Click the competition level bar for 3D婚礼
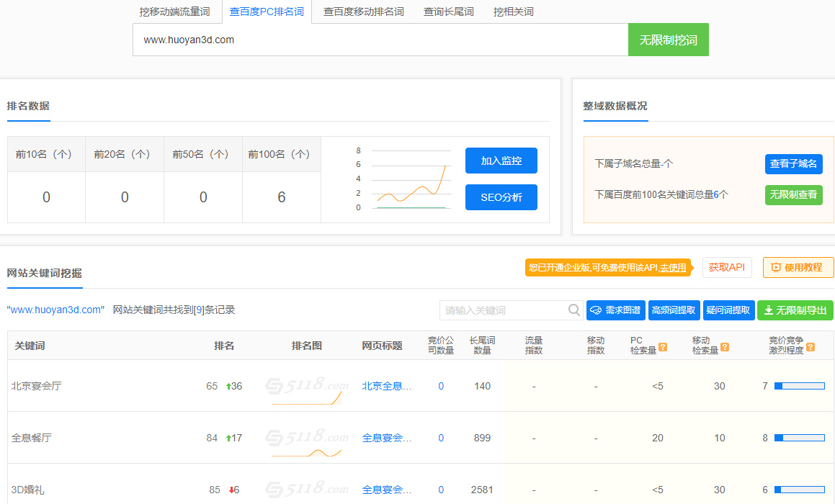This screenshot has width=835, height=504. [799, 489]
